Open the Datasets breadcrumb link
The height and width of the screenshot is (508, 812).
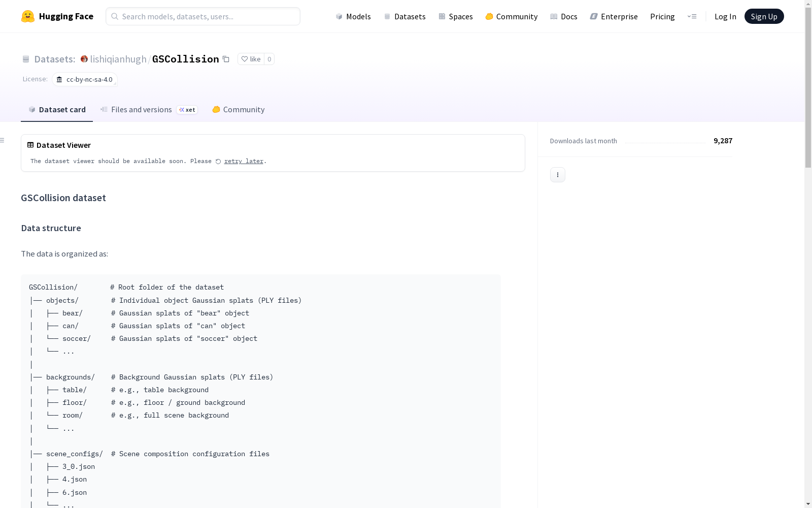pyautogui.click(x=54, y=59)
